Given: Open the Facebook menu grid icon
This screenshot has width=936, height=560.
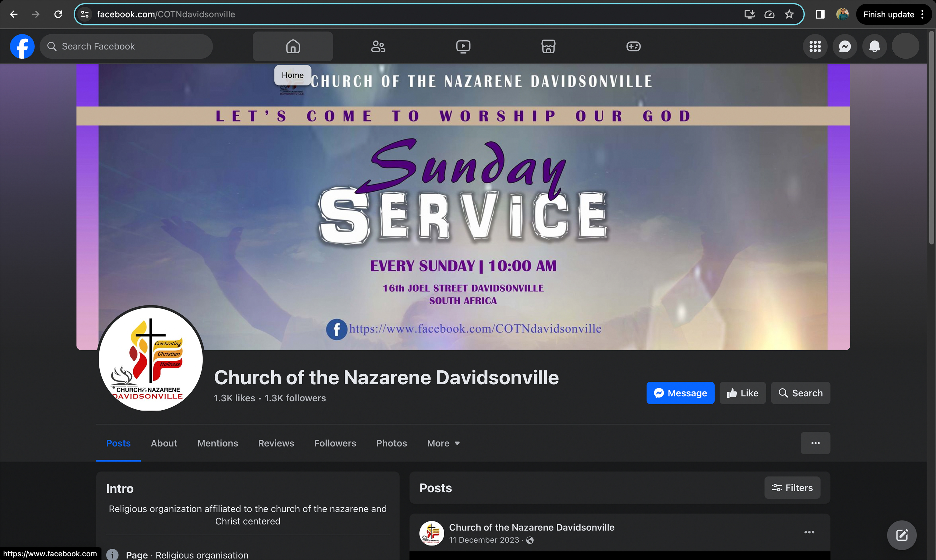Looking at the screenshot, I should coord(815,46).
